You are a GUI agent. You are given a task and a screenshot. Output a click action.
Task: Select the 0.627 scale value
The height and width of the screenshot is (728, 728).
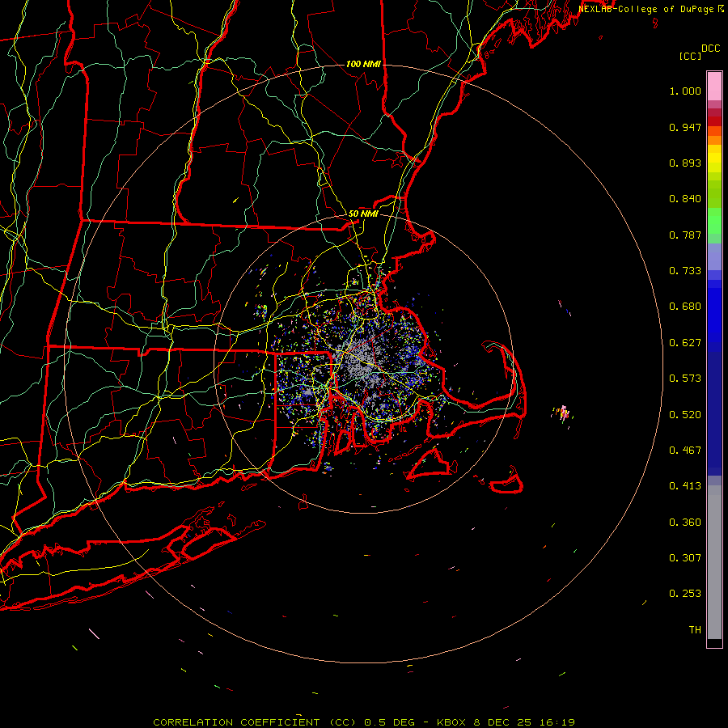[685, 343]
